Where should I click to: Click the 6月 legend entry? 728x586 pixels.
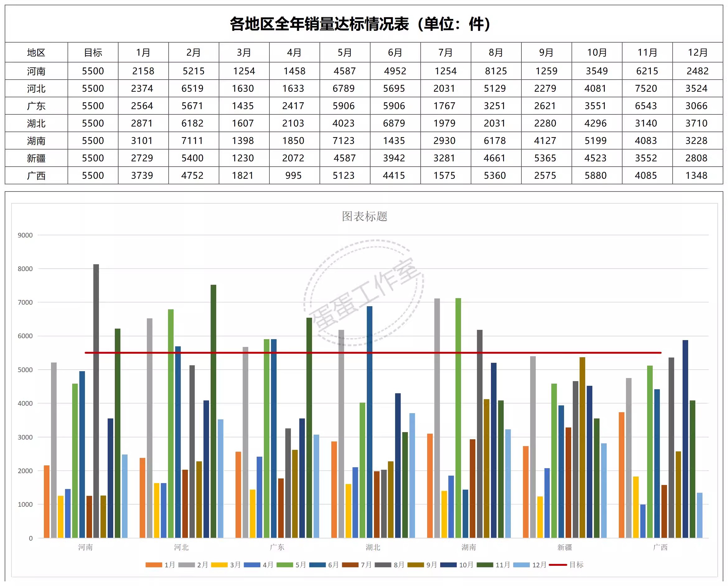324,565
